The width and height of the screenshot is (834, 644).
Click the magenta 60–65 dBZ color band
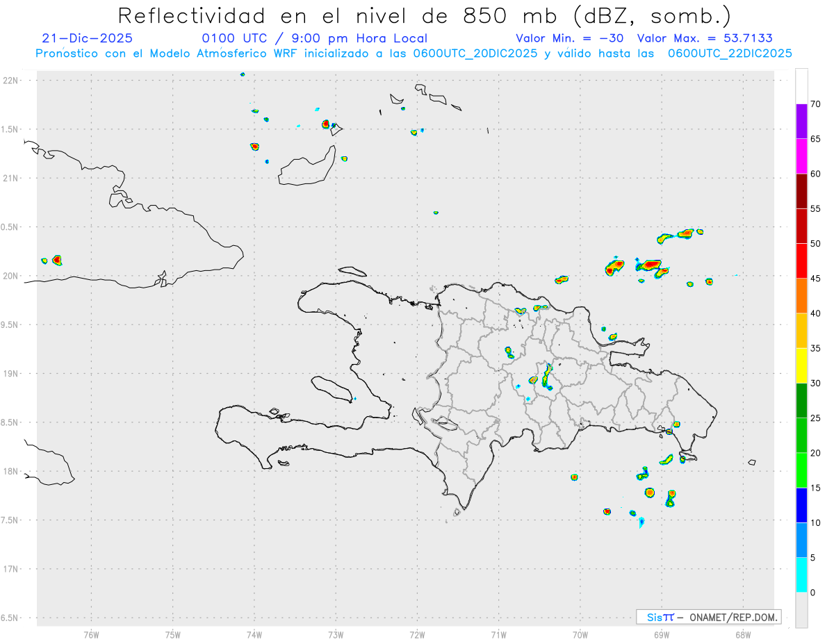point(801,156)
